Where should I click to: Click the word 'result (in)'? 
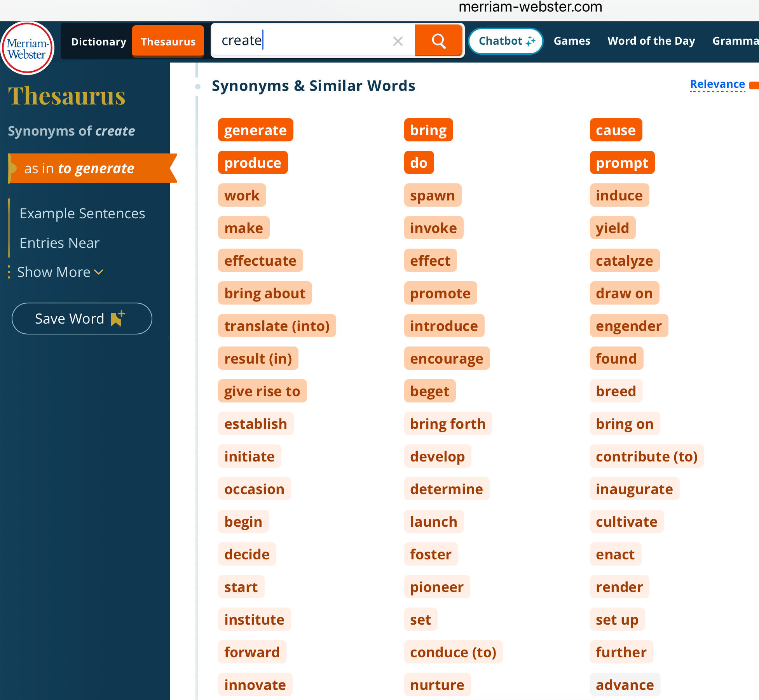coord(258,358)
